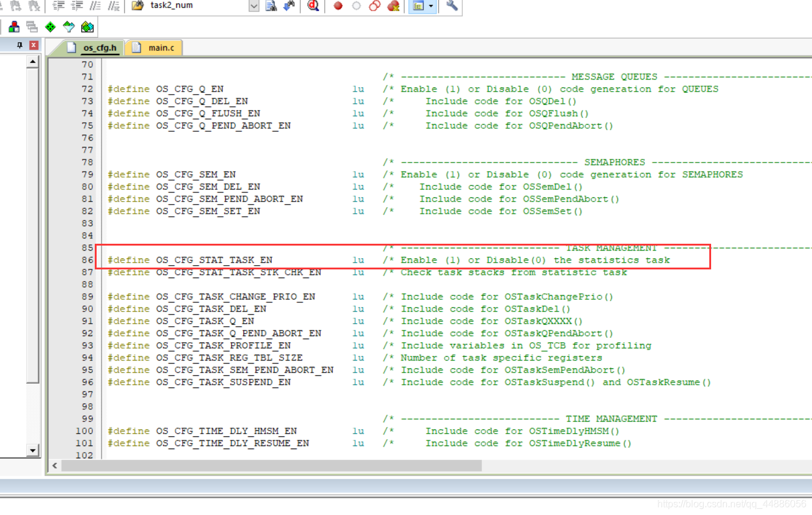Click comment "Include code for OSQFlush()"

tap(507, 114)
